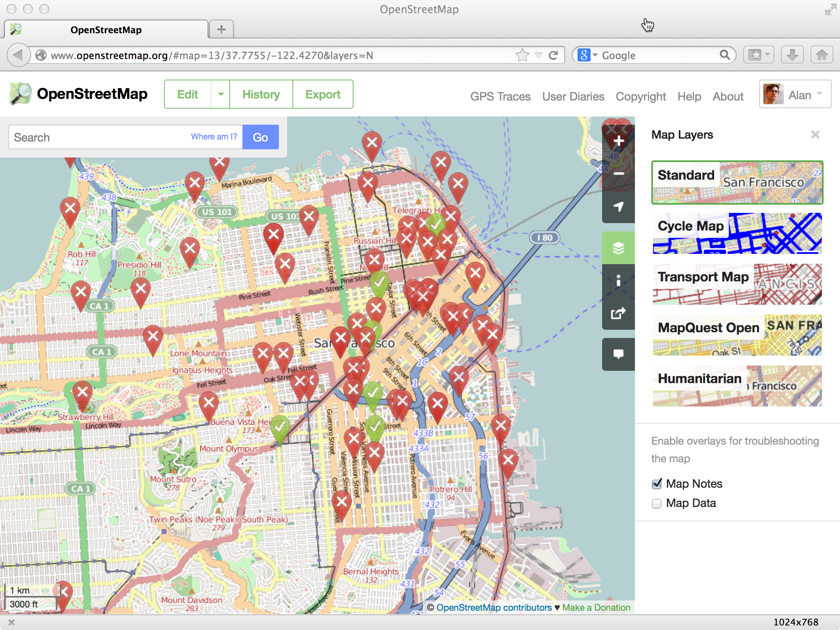Uncheck the Map Notes overlay

[x=657, y=484]
